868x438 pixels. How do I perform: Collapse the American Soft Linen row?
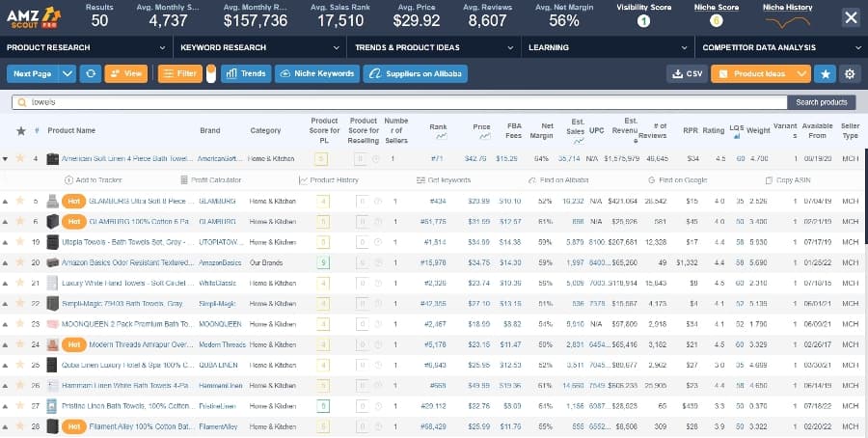tap(5, 159)
